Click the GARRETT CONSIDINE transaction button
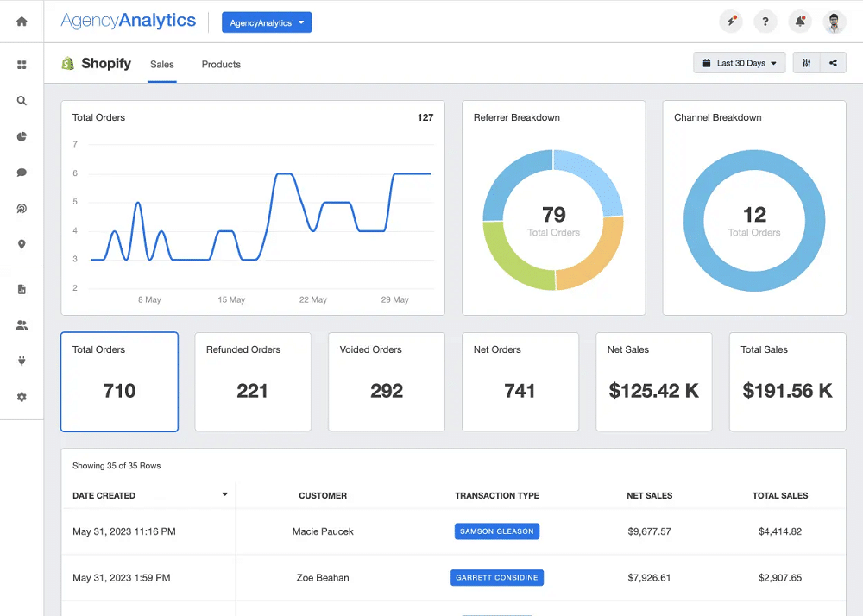Viewport: 863px width, 616px height. pos(496,577)
